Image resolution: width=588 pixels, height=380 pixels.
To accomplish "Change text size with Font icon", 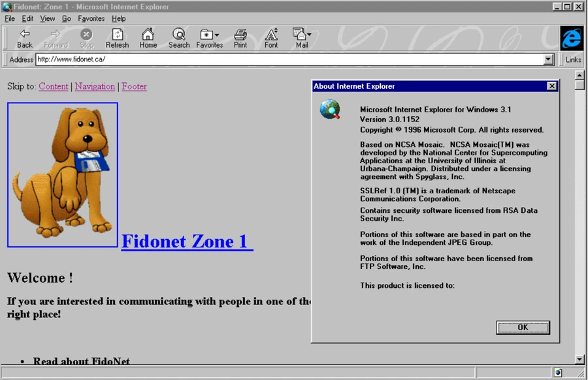I will point(271,39).
